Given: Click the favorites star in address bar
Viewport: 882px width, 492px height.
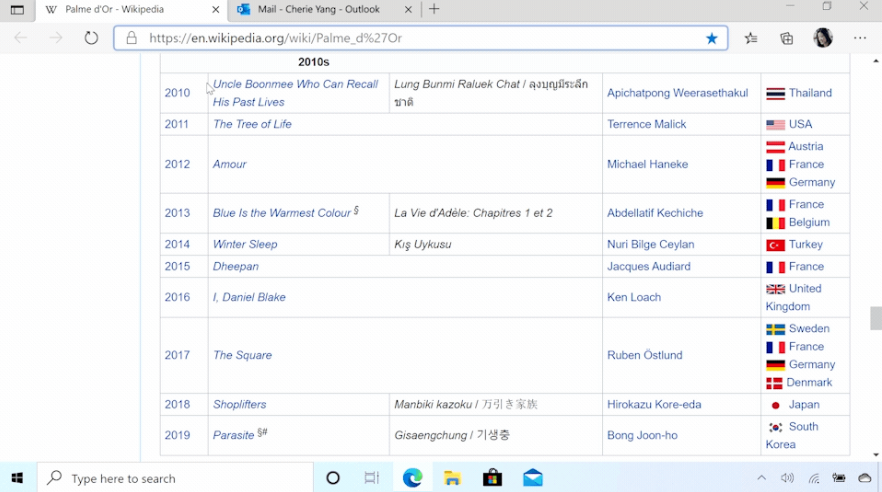Looking at the screenshot, I should 711,38.
